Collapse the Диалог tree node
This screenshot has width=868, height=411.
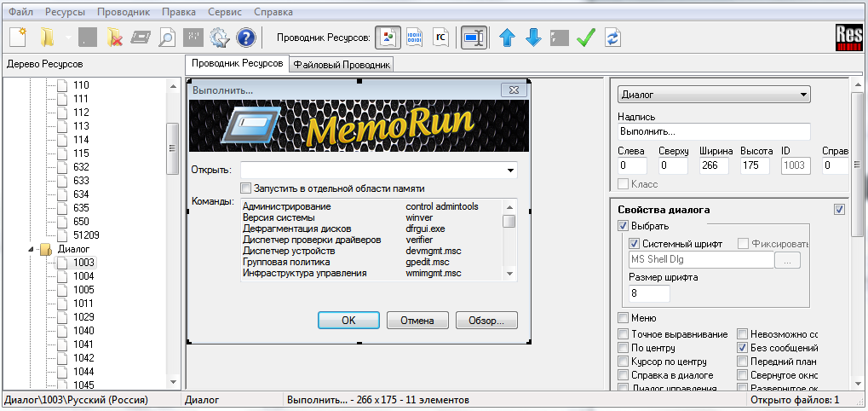(32, 249)
